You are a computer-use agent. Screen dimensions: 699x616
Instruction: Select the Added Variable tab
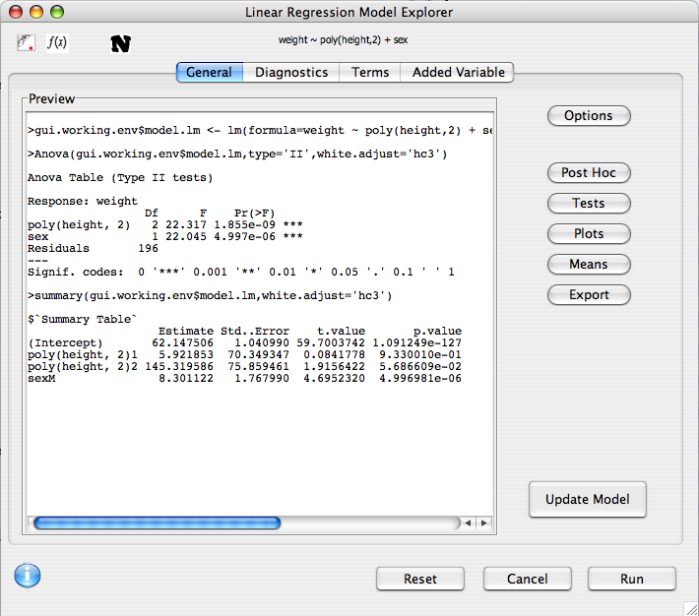point(458,72)
